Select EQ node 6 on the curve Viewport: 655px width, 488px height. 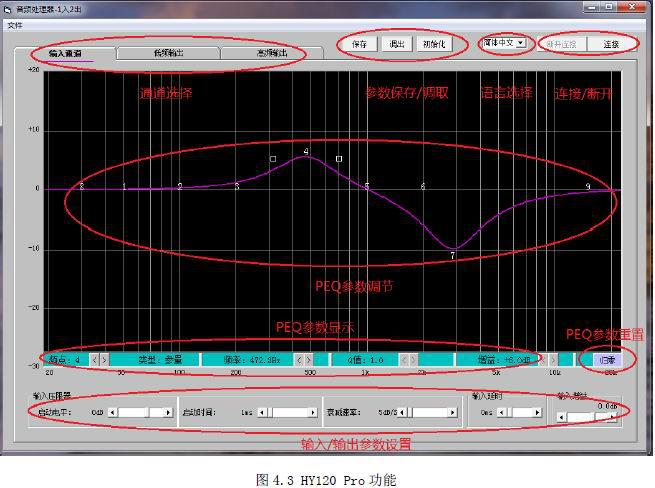[x=423, y=186]
